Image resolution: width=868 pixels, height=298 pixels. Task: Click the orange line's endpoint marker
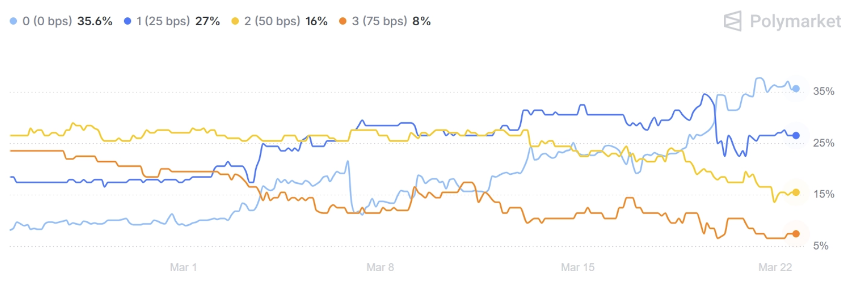coord(796,234)
